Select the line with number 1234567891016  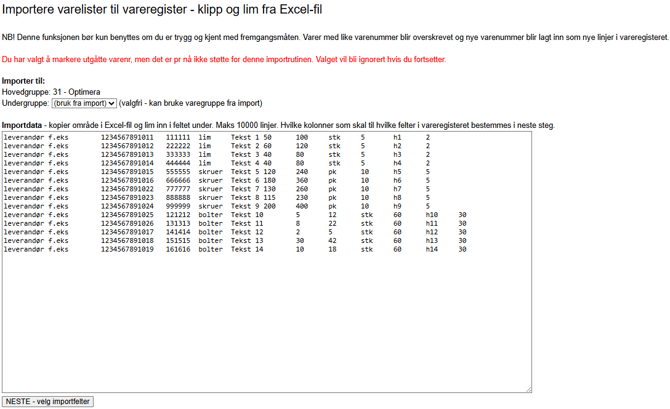[127, 180]
